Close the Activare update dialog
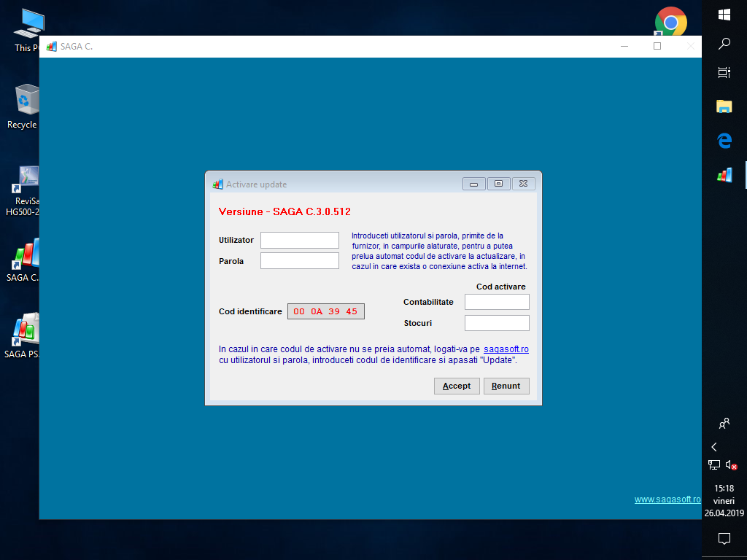This screenshot has width=747, height=560. click(x=524, y=184)
